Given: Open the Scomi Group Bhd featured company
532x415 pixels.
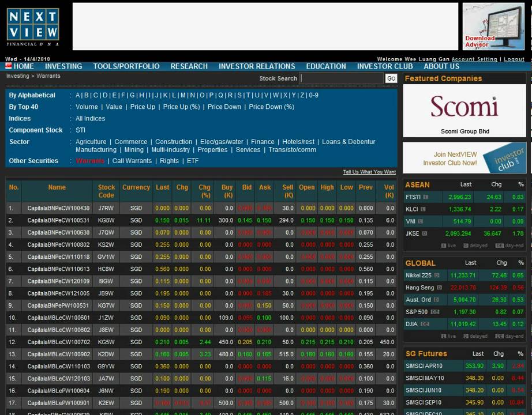Looking at the screenshot, I should pyautogui.click(x=464, y=111).
